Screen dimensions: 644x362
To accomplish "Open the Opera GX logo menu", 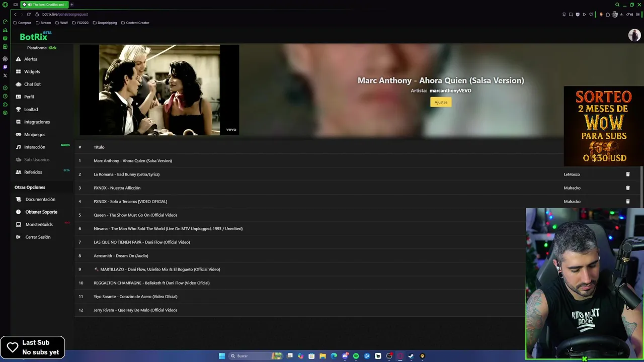I will pos(5,5).
